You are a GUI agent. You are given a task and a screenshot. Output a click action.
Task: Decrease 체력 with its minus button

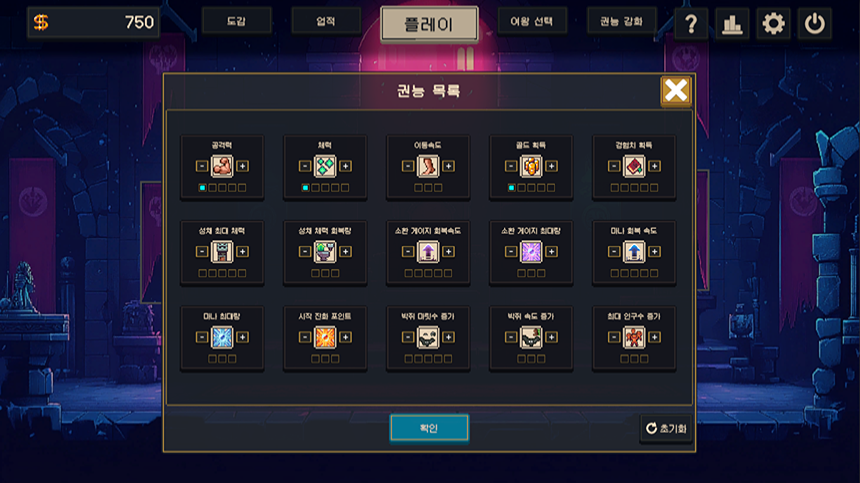click(305, 166)
